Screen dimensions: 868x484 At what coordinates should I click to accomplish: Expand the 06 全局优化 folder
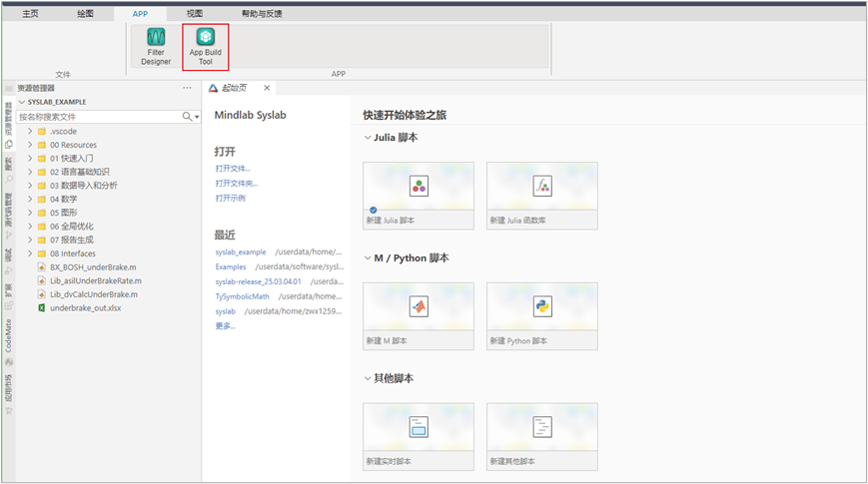tap(30, 227)
